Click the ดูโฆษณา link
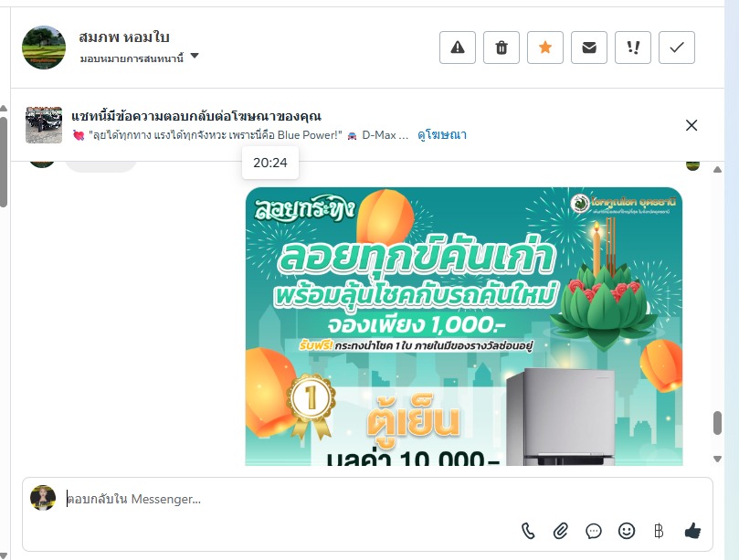This screenshot has width=739, height=560. click(x=441, y=135)
